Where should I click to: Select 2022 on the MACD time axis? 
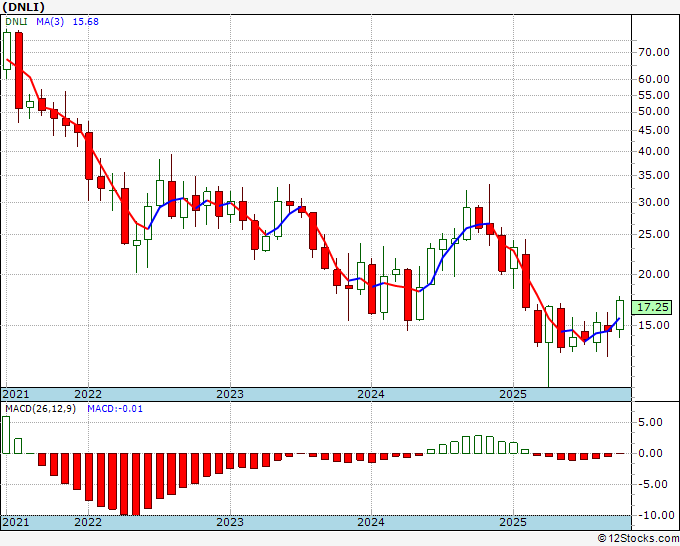point(88,522)
